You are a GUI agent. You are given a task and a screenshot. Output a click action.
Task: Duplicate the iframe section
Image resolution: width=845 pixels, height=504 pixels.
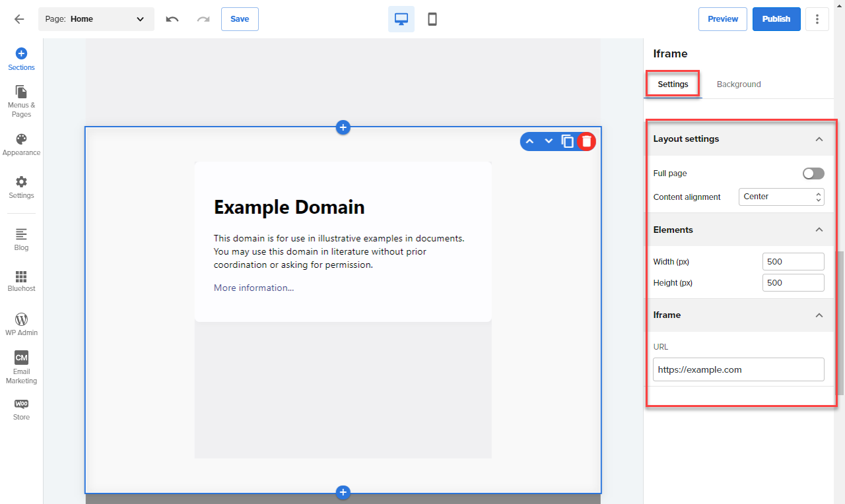click(567, 141)
